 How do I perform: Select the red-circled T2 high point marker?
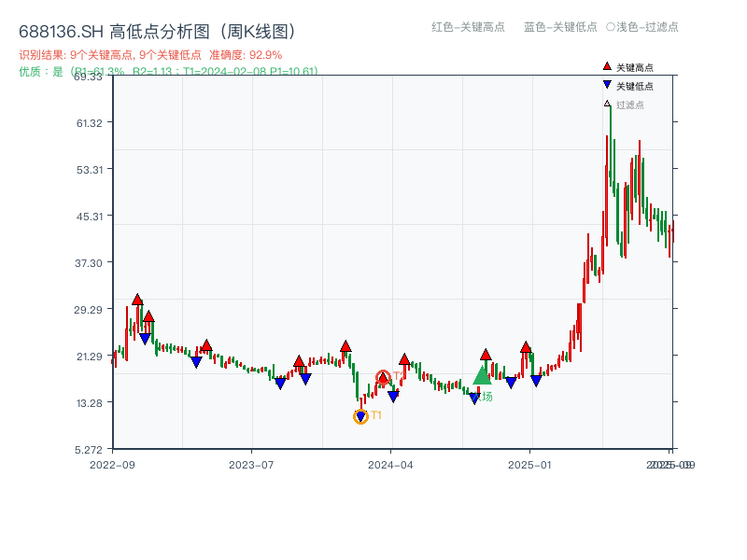pos(383,377)
